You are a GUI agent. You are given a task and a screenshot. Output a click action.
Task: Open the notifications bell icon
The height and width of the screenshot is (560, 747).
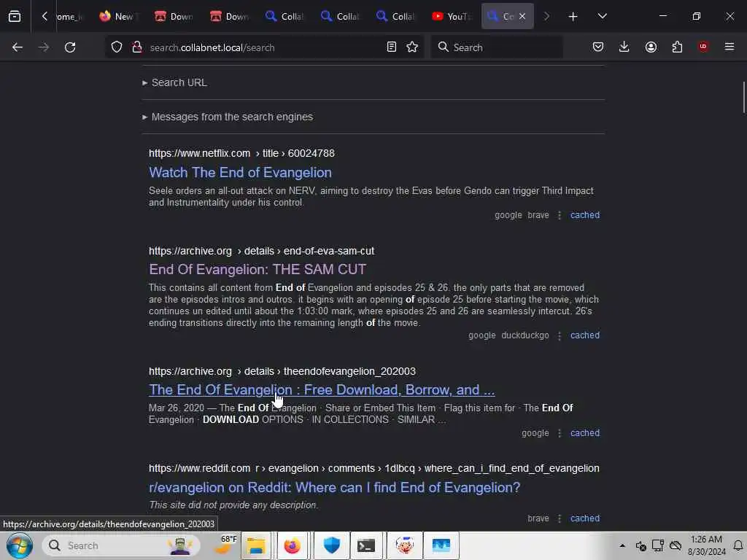click(x=738, y=545)
